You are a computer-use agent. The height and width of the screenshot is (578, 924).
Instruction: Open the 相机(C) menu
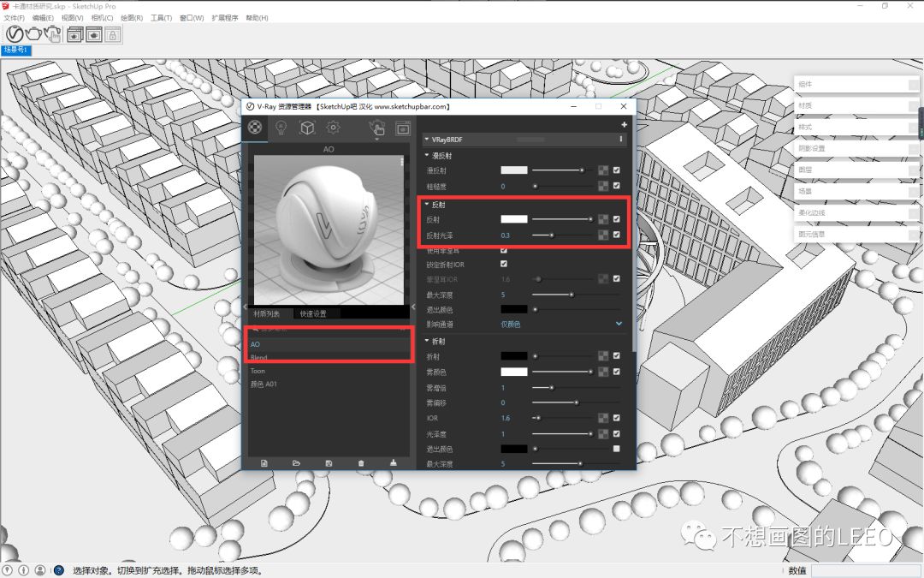pyautogui.click(x=102, y=17)
